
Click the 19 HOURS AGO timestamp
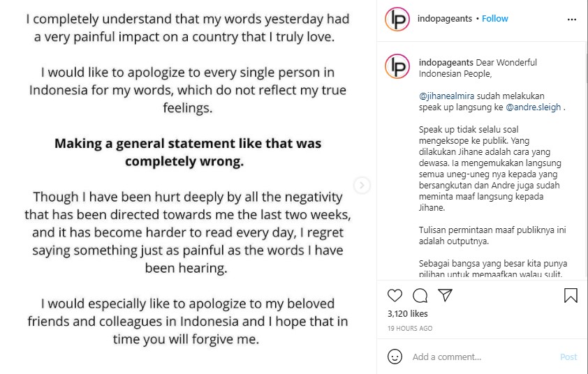(x=410, y=328)
